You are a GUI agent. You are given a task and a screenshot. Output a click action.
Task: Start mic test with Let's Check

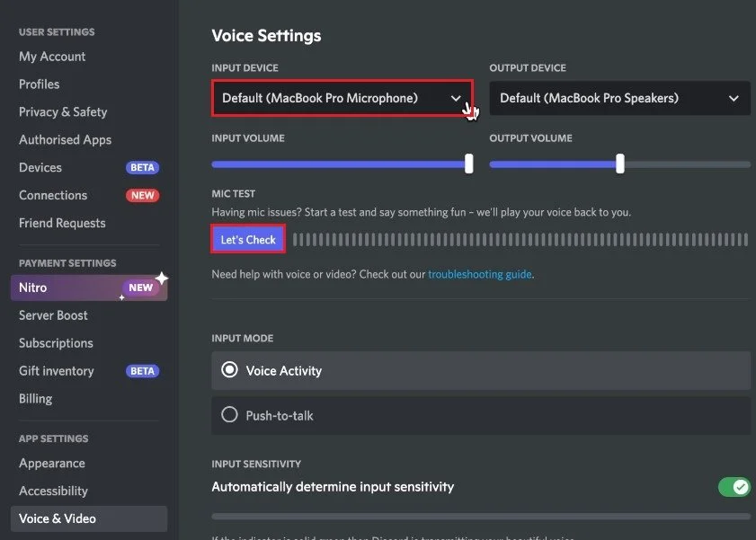coord(248,239)
